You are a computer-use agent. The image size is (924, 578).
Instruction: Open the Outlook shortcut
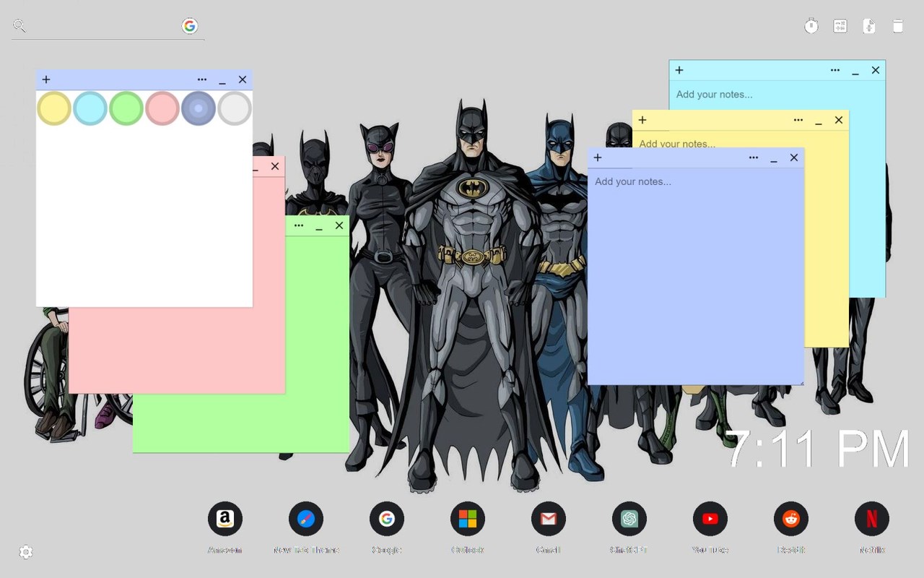[x=468, y=519]
